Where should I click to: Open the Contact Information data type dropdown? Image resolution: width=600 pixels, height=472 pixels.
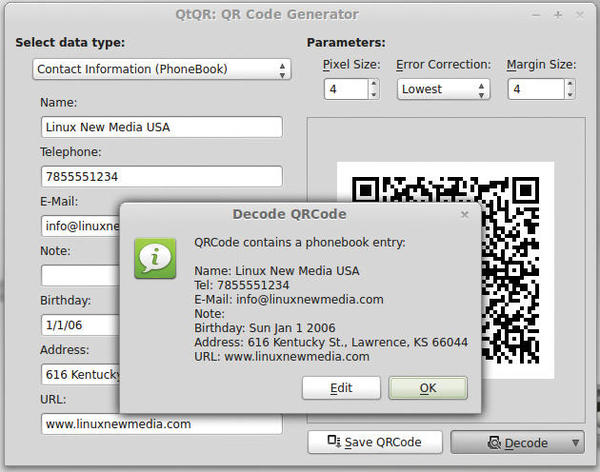click(x=161, y=69)
